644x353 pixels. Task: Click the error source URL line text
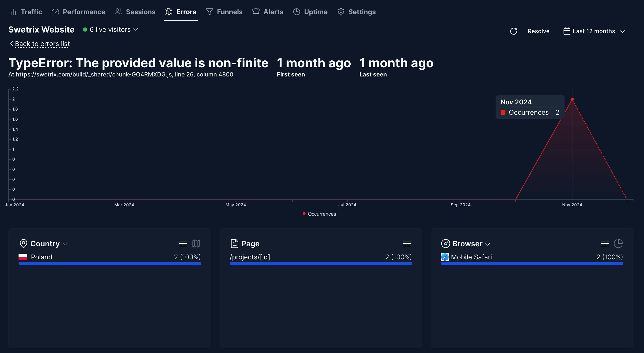[121, 75]
